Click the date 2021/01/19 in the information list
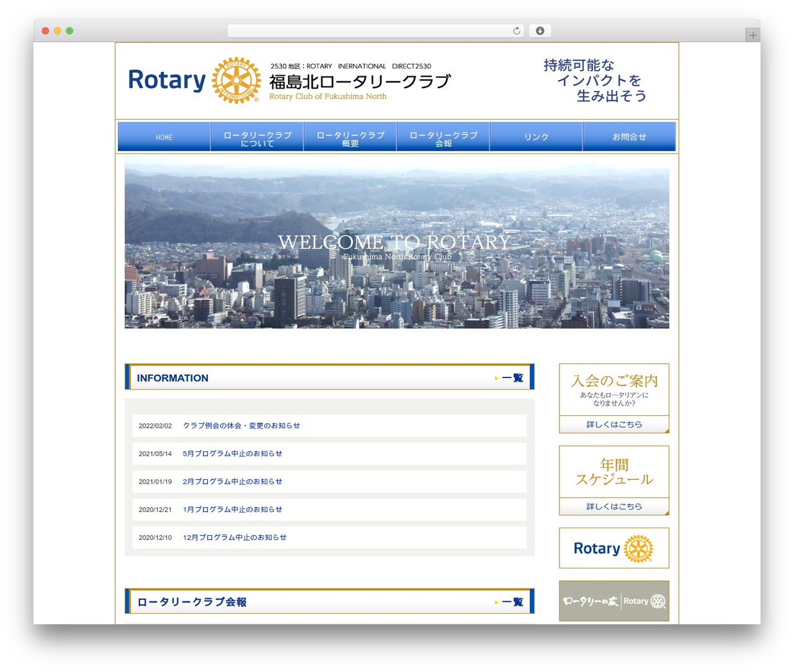Screen dimensions: 794x672 tap(155, 482)
